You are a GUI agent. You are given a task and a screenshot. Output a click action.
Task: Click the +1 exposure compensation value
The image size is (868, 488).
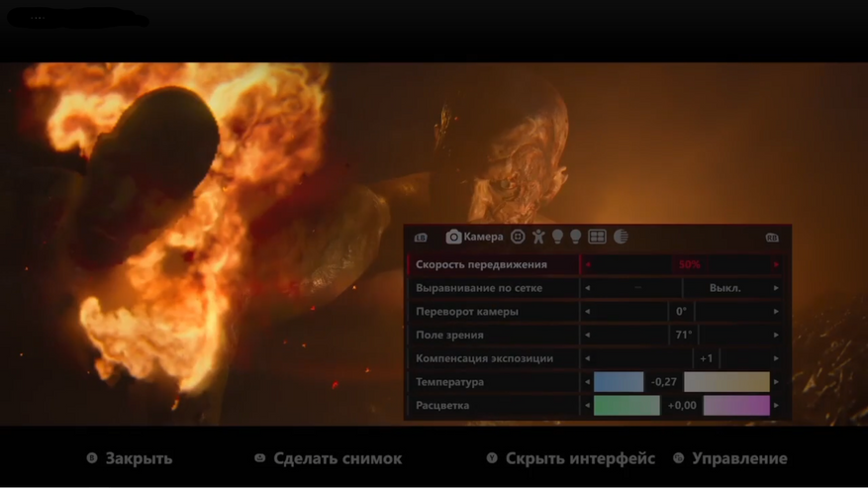706,358
